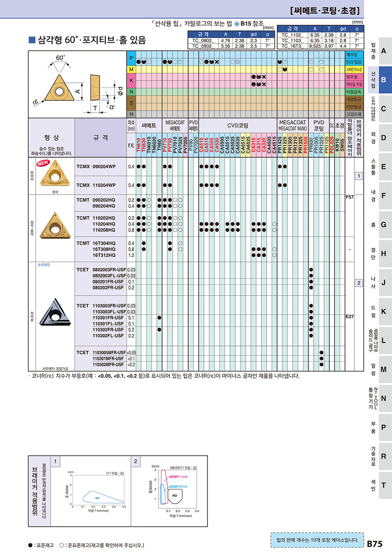
Task: Click the TC_16T3_ row in the size table
Action: 320,46
